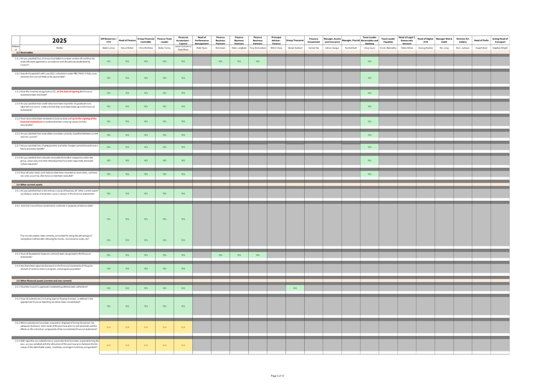Image resolution: width=554 pixels, height=392 pixels.
Task: Select the last column header at far right
Action: point(500,40)
